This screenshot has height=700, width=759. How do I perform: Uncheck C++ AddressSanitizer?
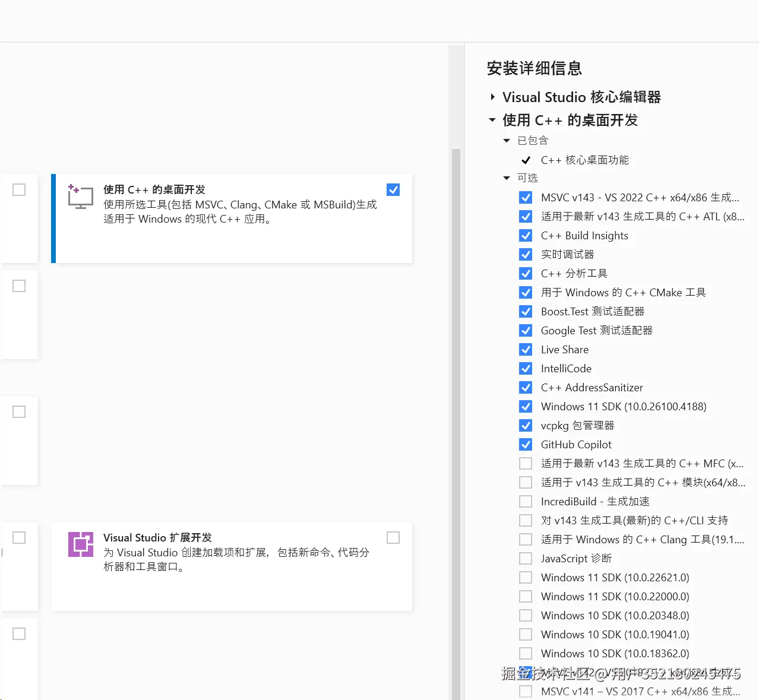pos(526,387)
